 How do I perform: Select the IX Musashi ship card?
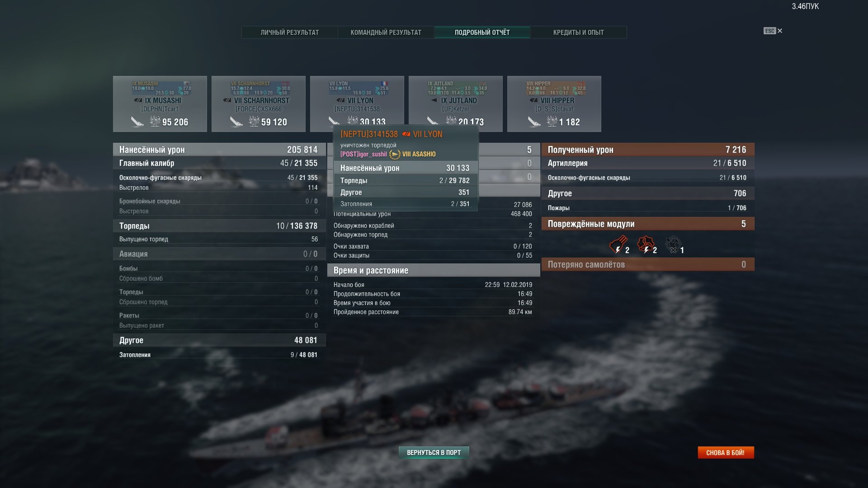click(x=160, y=104)
